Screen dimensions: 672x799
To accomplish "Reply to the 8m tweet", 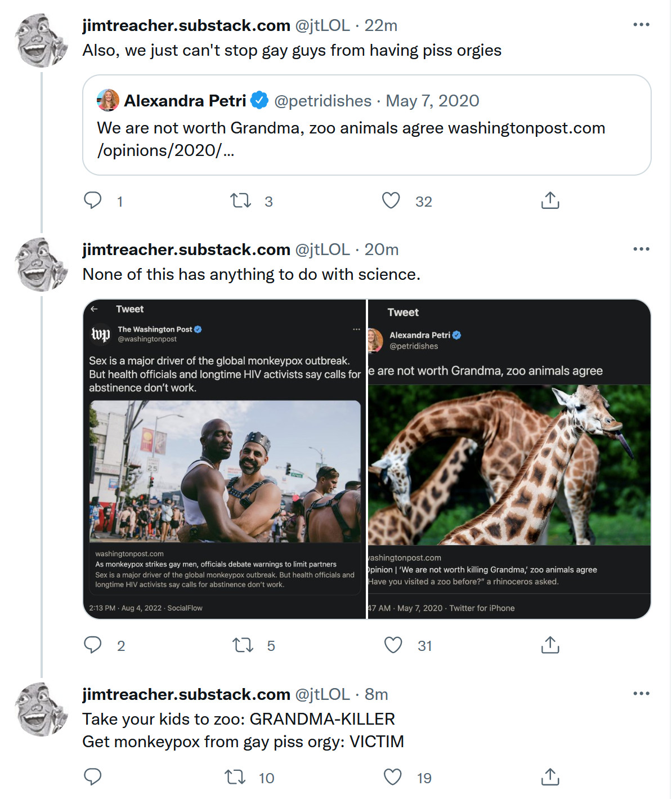I will [93, 777].
